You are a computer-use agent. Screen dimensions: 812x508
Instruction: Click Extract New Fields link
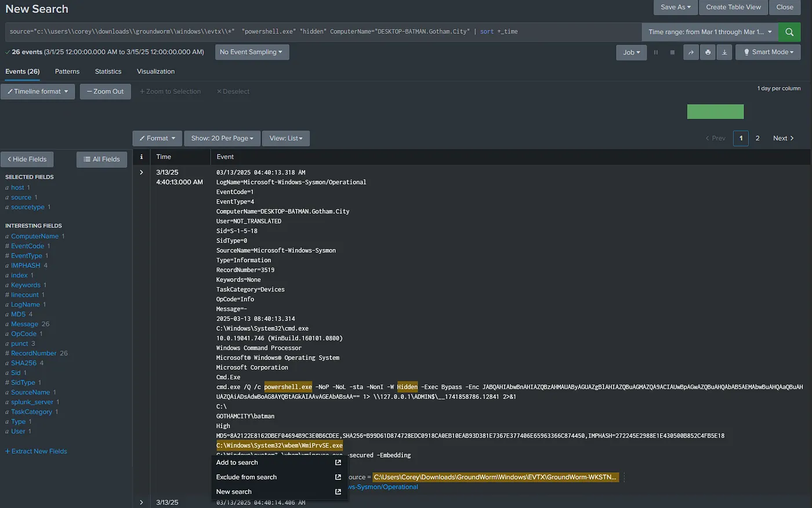(x=36, y=451)
